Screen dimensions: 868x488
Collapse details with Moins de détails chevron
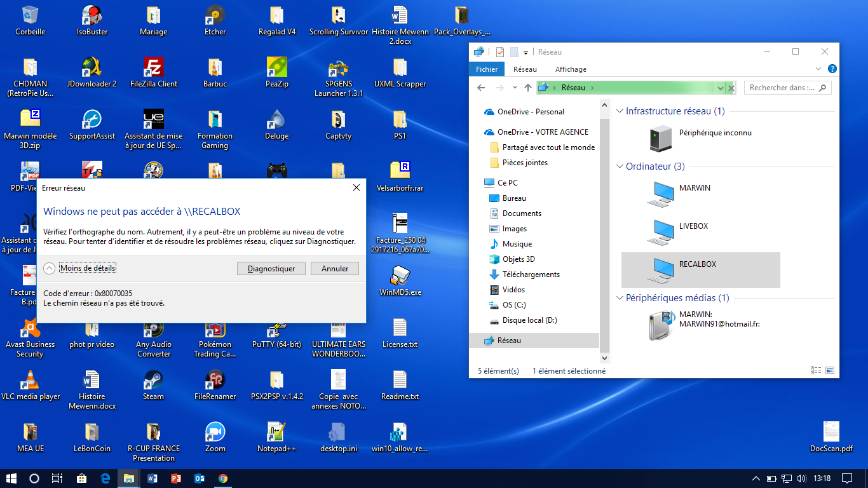tap(49, 268)
